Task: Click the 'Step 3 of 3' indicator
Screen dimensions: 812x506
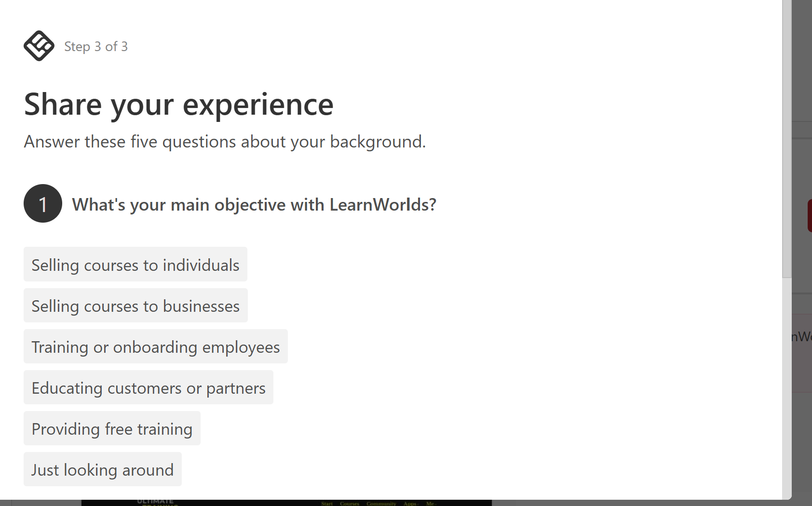Action: point(96,46)
